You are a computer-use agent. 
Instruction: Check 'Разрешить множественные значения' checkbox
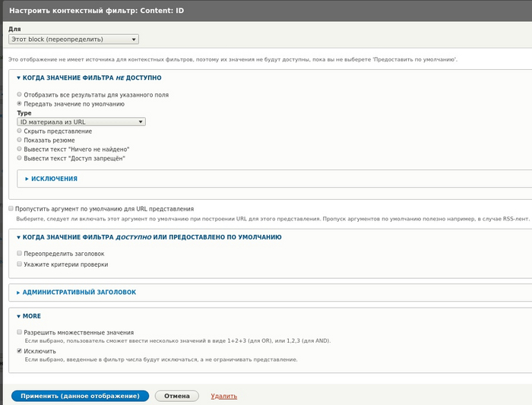tap(20, 332)
